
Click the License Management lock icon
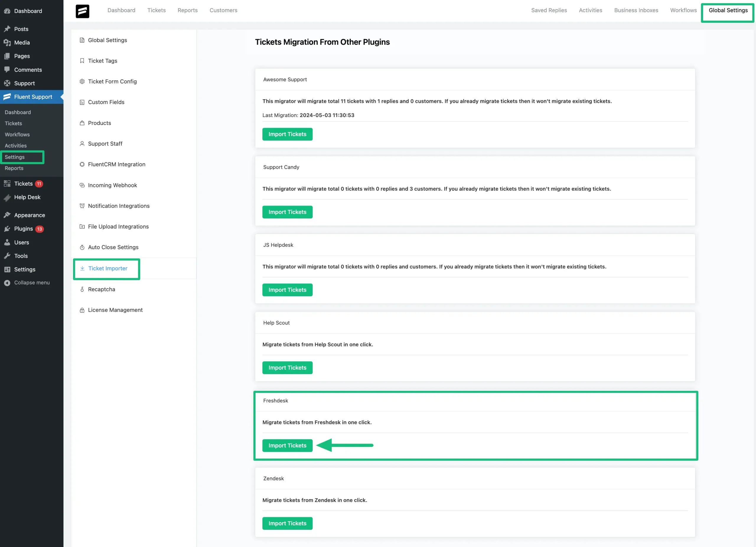[x=82, y=310]
